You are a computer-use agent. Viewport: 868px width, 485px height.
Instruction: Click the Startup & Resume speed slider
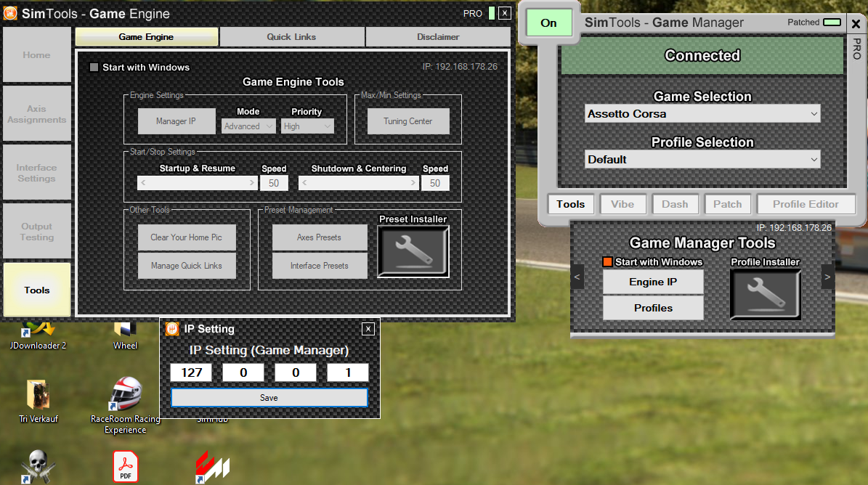[198, 182]
